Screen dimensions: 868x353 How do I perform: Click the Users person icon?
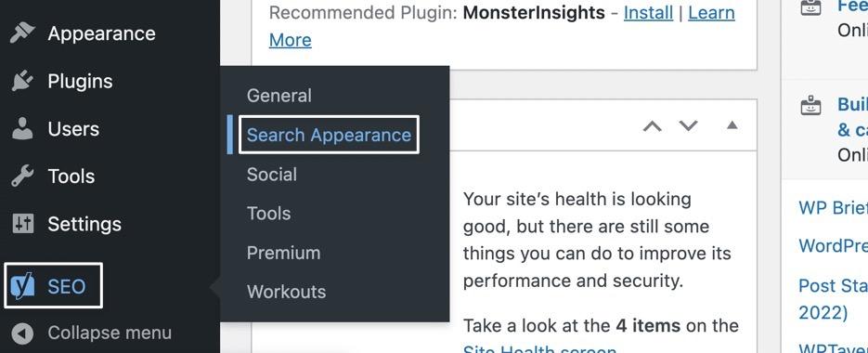coord(22,128)
